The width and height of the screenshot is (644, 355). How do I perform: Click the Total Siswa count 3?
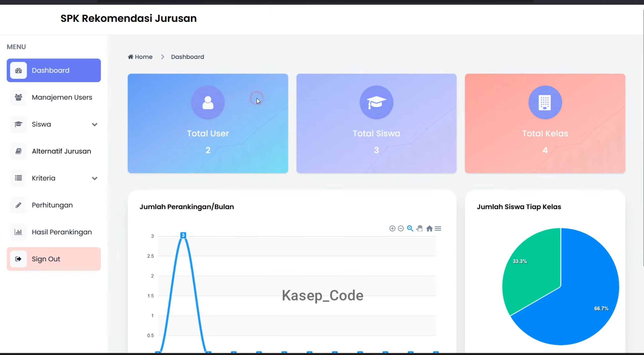coord(376,150)
